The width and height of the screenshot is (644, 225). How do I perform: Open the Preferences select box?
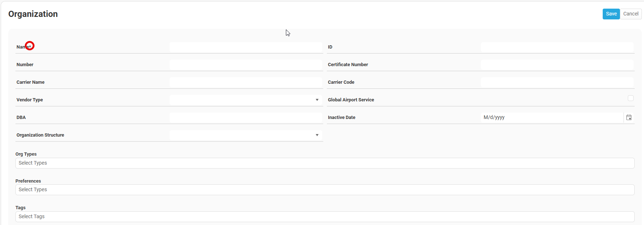click(325, 190)
